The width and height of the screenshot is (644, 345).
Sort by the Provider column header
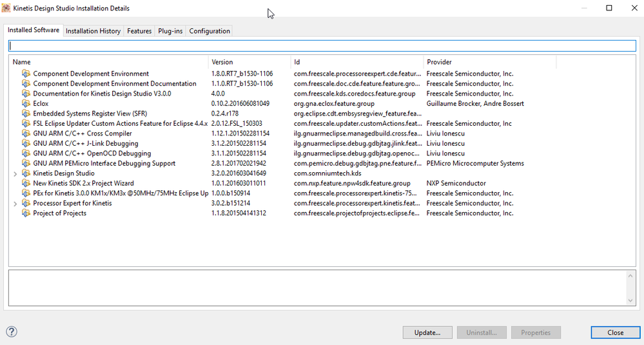click(490, 62)
